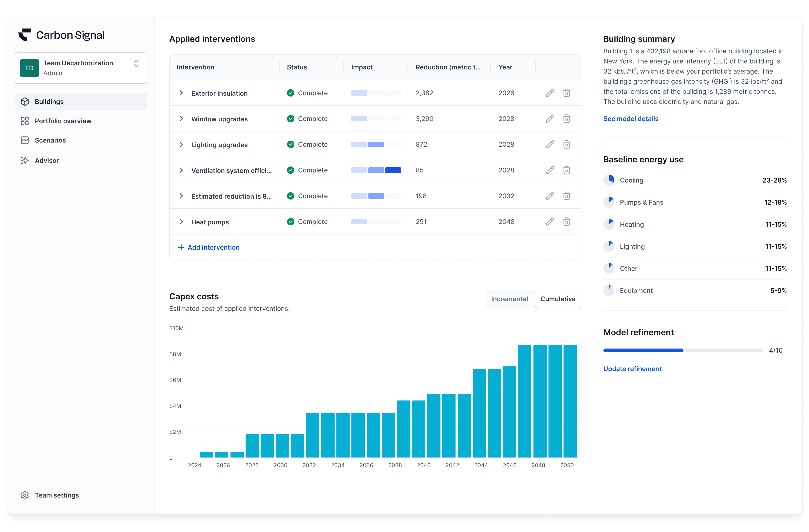Open the Scenarios page
This screenshot has height=532, width=809.
point(50,140)
